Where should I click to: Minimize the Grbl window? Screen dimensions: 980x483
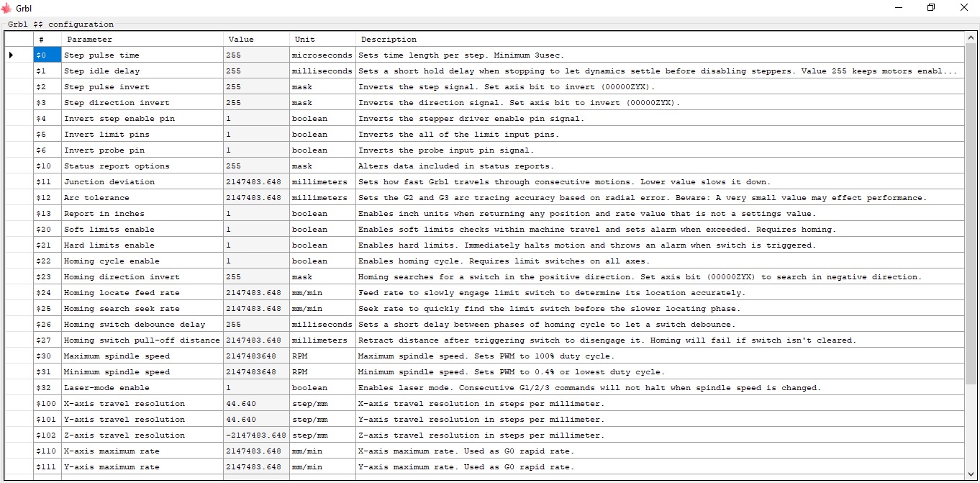899,8
